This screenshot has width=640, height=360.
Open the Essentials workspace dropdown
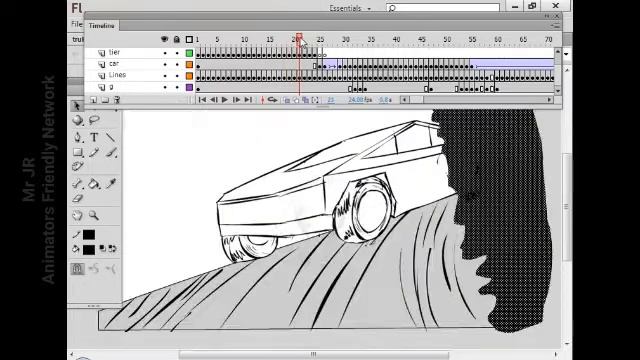[350, 8]
